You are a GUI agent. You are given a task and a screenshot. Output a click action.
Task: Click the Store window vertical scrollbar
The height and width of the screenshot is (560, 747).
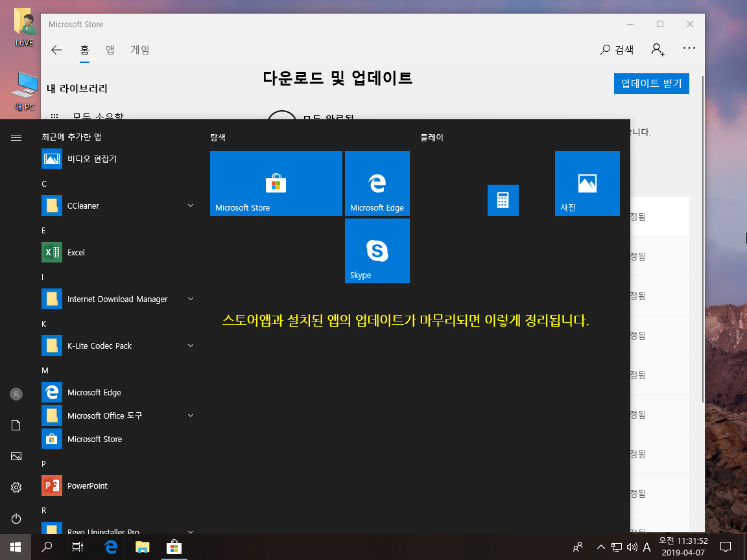click(x=702, y=238)
